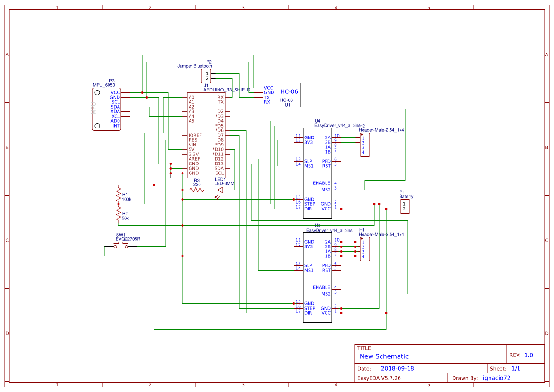The height and width of the screenshot is (392, 554).
Task: Click resistor R3 with value 220
Action: 196,189
